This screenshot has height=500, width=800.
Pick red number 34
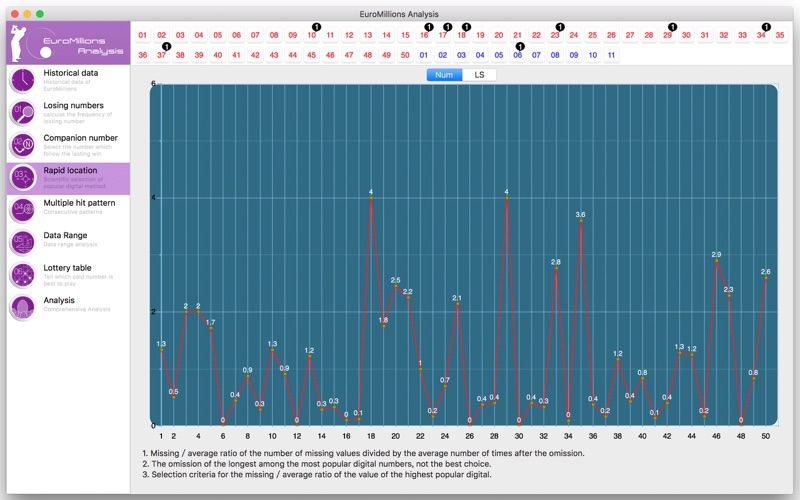tap(761, 35)
